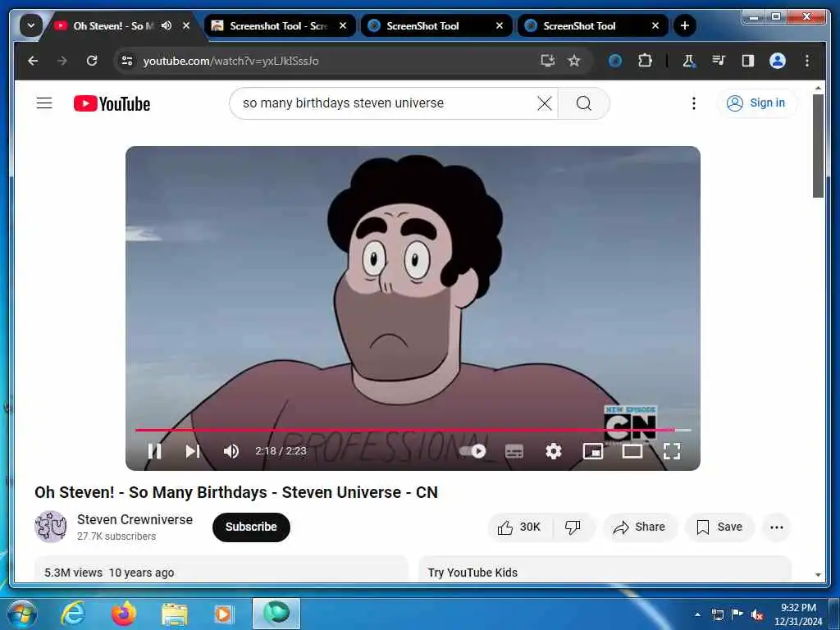840x630 pixels.
Task: Open Steven Crewniverse channel avatar
Action: (50, 527)
